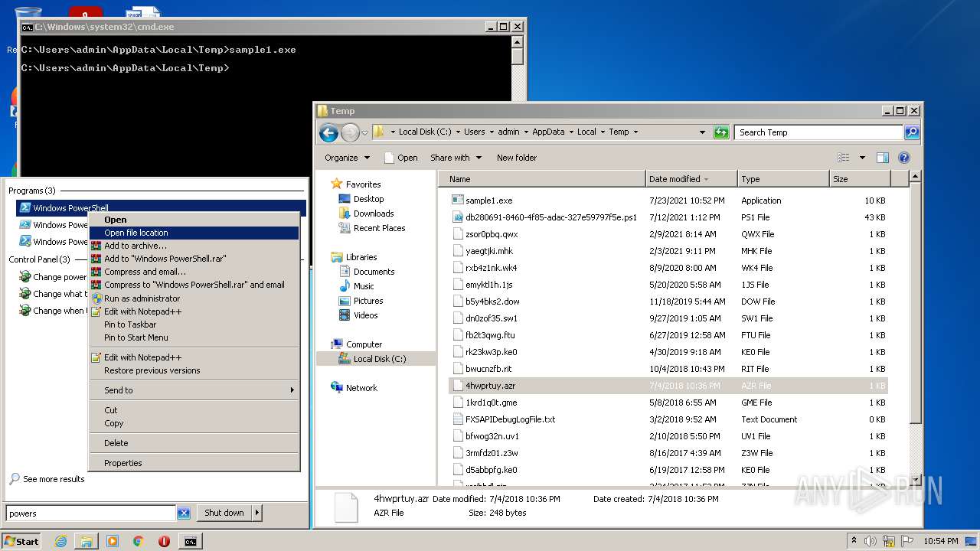The height and width of the screenshot is (551, 980).
Task: Open the Videos library
Action: (365, 315)
